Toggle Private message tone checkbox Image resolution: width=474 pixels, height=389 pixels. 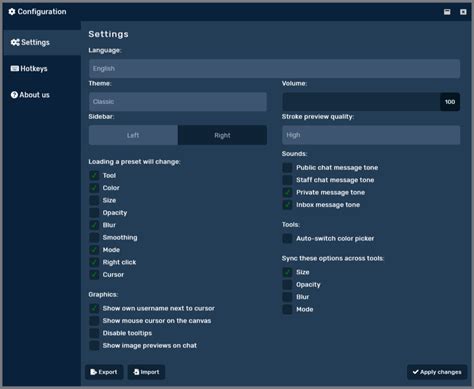click(287, 192)
